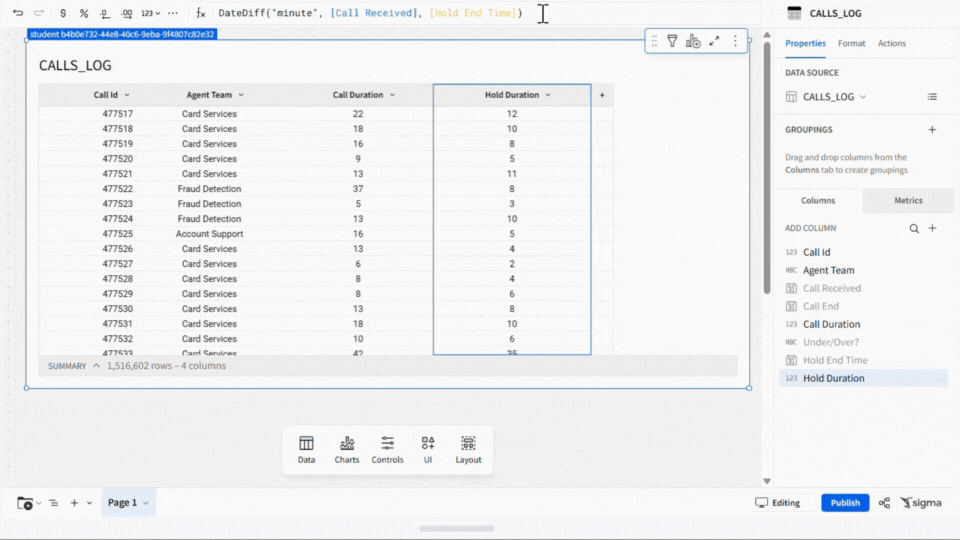Click the Account Support cell
The height and width of the screenshot is (540, 960).
pos(209,234)
